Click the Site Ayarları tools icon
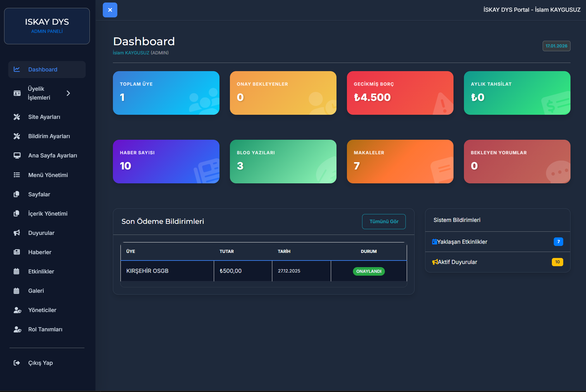Viewport: 586px width, 392px height. point(17,117)
